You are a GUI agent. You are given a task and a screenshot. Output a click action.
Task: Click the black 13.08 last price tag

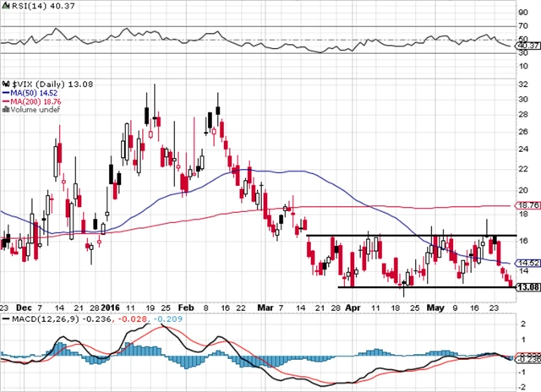[x=527, y=287]
